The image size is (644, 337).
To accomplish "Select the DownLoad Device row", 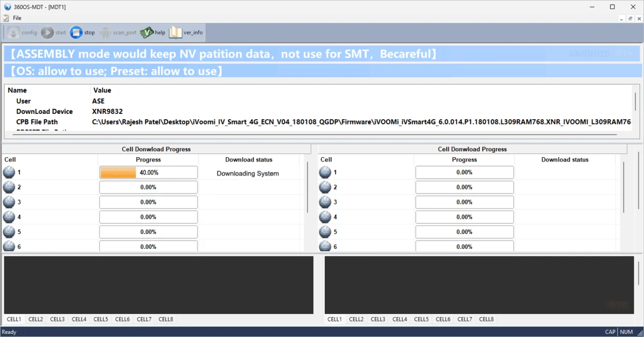I will (x=45, y=112).
